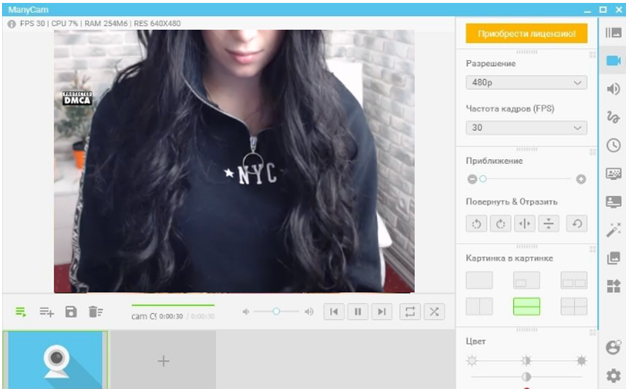Click the Частота кадров (FPS) label
The width and height of the screenshot is (628, 391).
coord(510,109)
